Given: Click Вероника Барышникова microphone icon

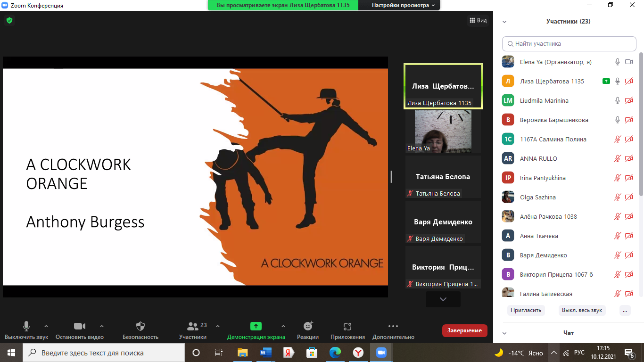Looking at the screenshot, I should 617,120.
